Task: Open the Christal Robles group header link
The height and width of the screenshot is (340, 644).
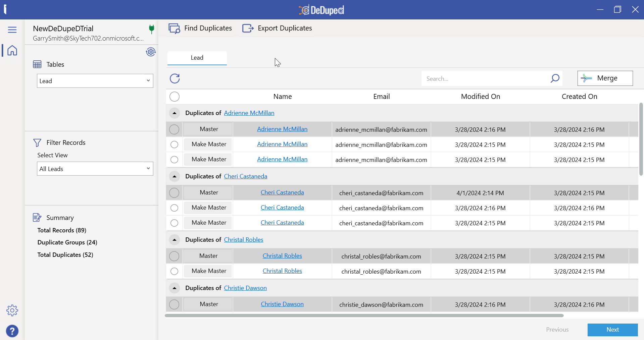Action: tap(244, 240)
